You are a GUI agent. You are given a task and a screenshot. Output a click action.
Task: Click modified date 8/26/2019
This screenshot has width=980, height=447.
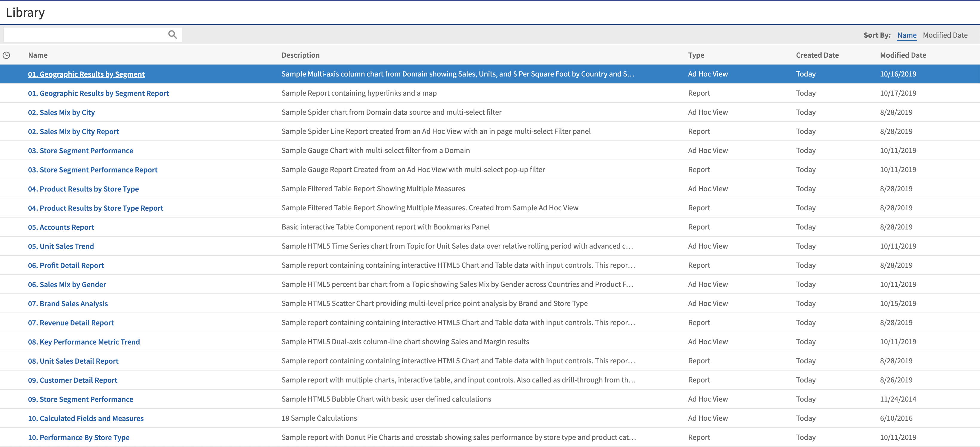[896, 380]
